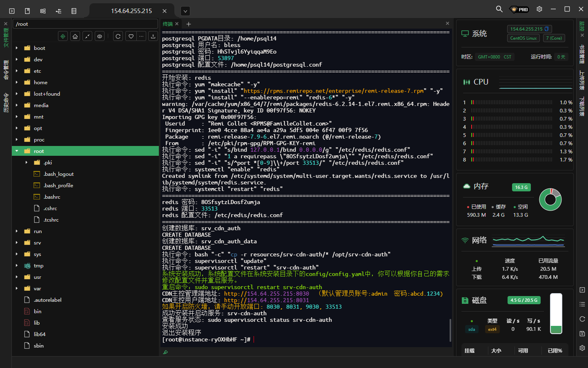Viewport: 588px width, 368px height.
Task: Toggle hidden files with the eye icon
Action: 100,36
